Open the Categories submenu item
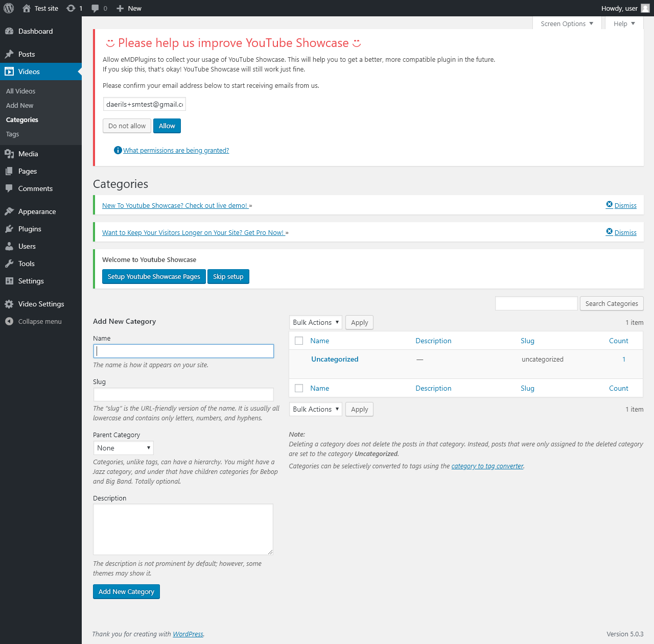 point(22,120)
